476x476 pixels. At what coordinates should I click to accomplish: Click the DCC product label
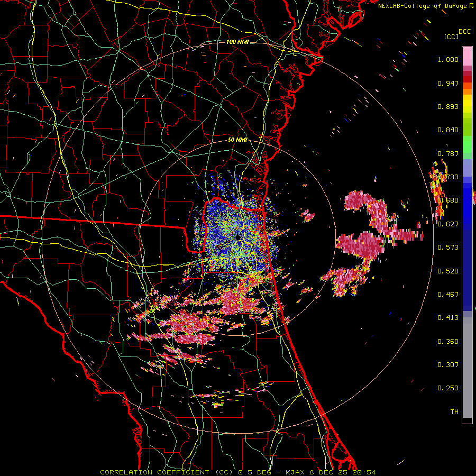pyautogui.click(x=464, y=32)
